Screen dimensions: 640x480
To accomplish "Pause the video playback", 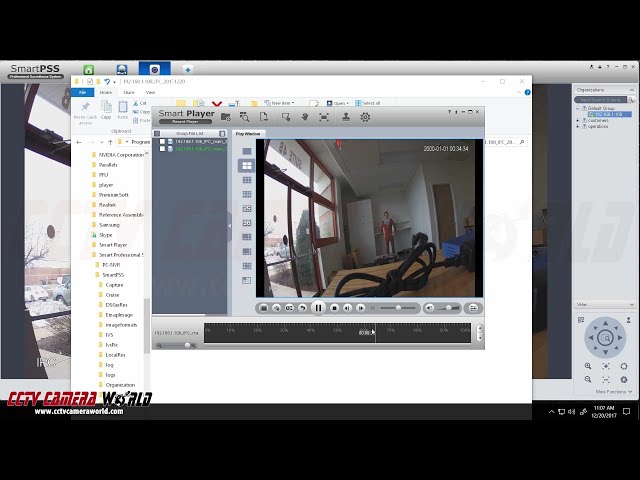I will click(318, 308).
